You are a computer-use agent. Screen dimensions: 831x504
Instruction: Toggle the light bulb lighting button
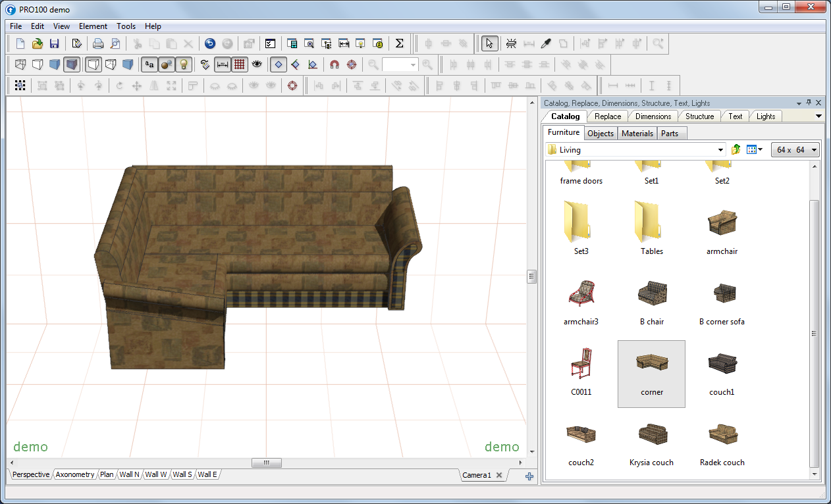tap(184, 64)
